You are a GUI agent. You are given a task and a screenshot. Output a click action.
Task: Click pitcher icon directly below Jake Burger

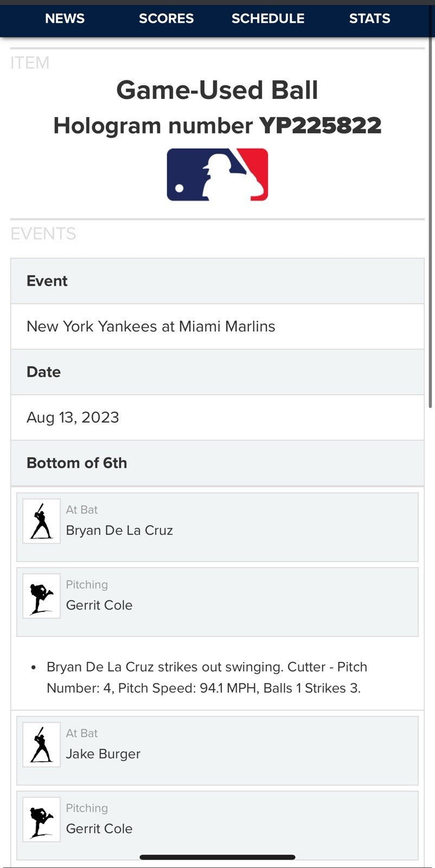click(x=41, y=820)
